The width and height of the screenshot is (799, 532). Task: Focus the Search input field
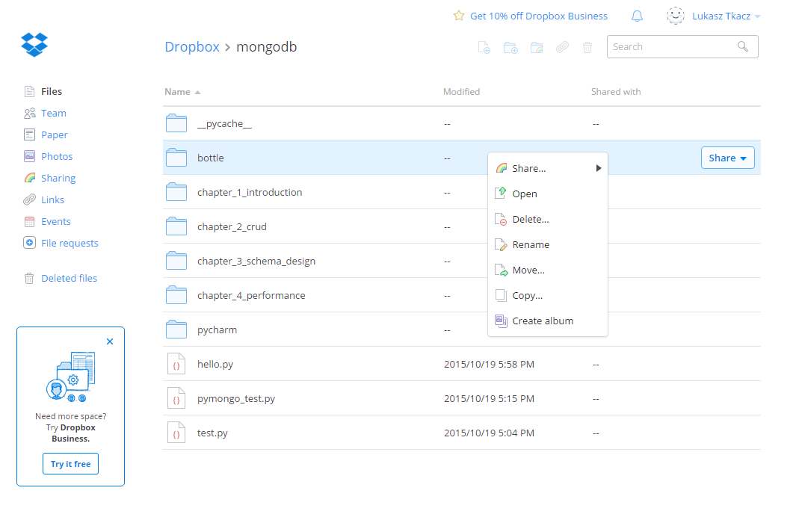point(682,47)
